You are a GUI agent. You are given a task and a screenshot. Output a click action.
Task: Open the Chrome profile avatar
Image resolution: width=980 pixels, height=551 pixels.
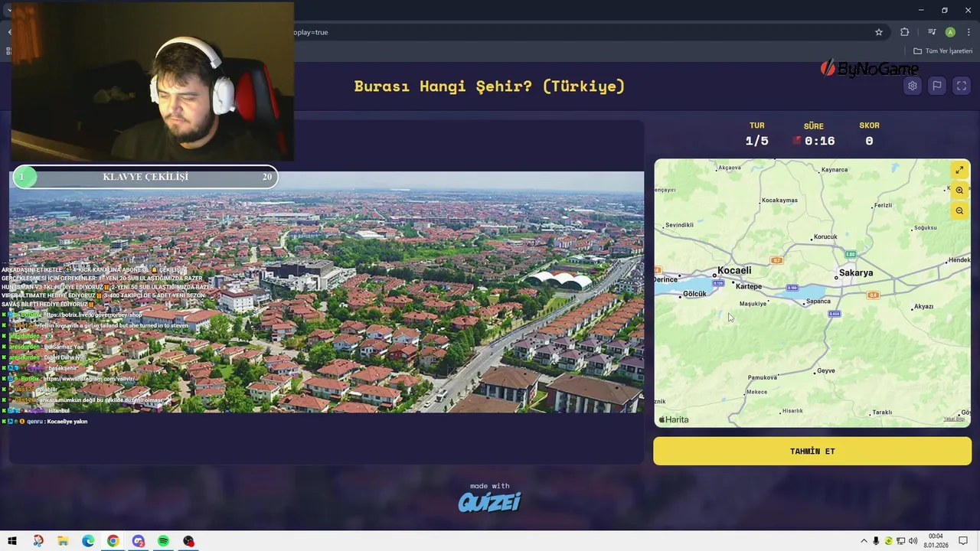[x=950, y=32]
